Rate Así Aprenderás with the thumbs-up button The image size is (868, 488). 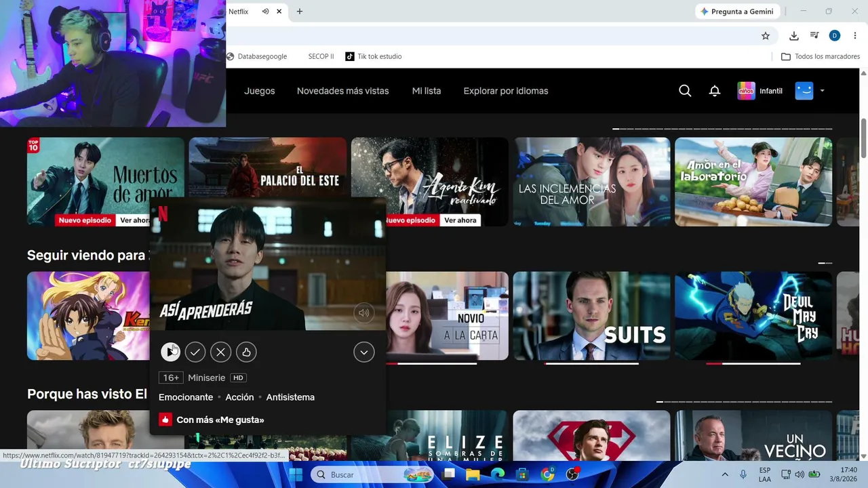pyautogui.click(x=246, y=352)
